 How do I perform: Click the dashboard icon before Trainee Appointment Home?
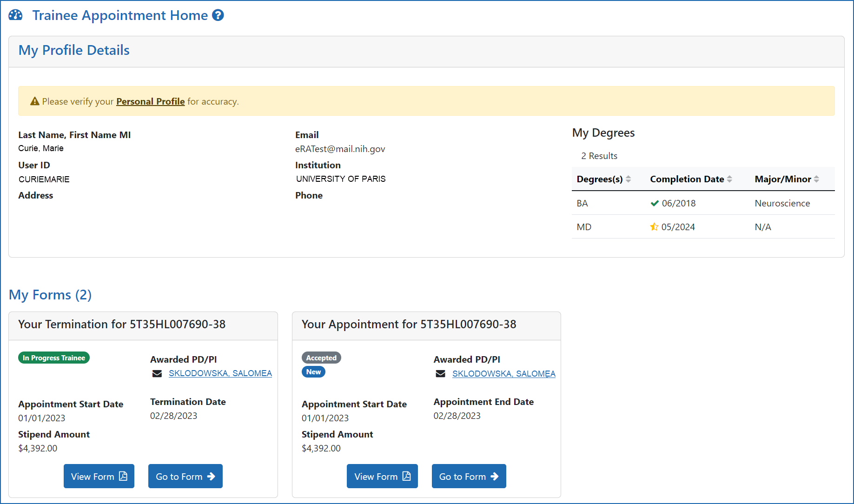15,15
